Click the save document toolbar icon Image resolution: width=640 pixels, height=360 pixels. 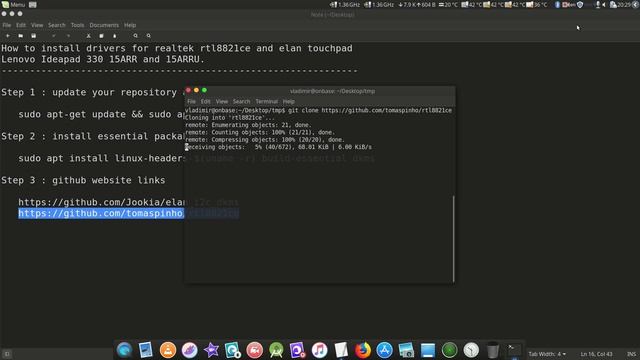tap(33, 36)
